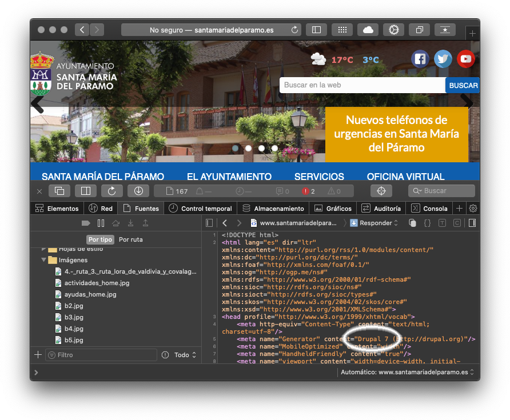510x420 pixels.
Task: Open the Oficina Virtual menu
Action: (405, 177)
